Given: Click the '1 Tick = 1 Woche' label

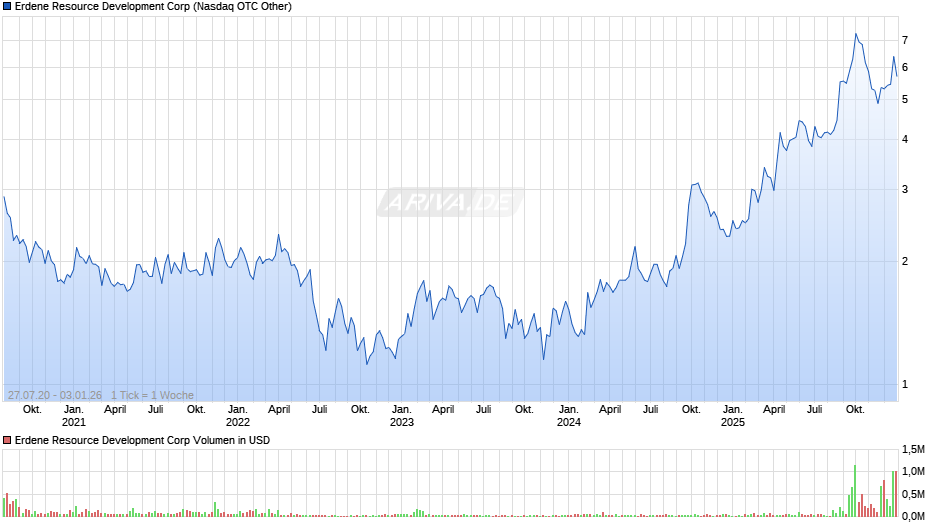Looking at the screenshot, I should click(152, 395).
